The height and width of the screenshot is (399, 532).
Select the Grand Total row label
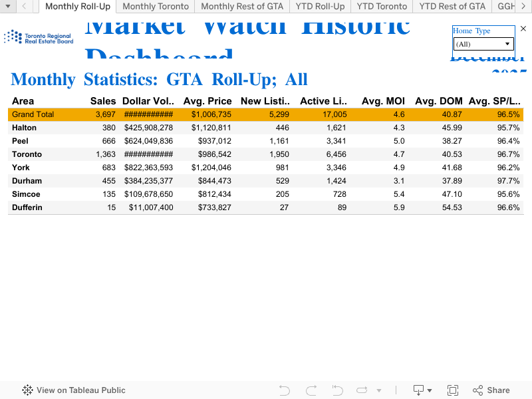33,114
